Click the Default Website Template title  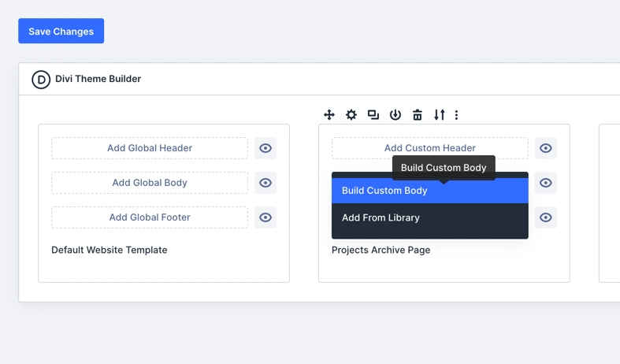[110, 250]
